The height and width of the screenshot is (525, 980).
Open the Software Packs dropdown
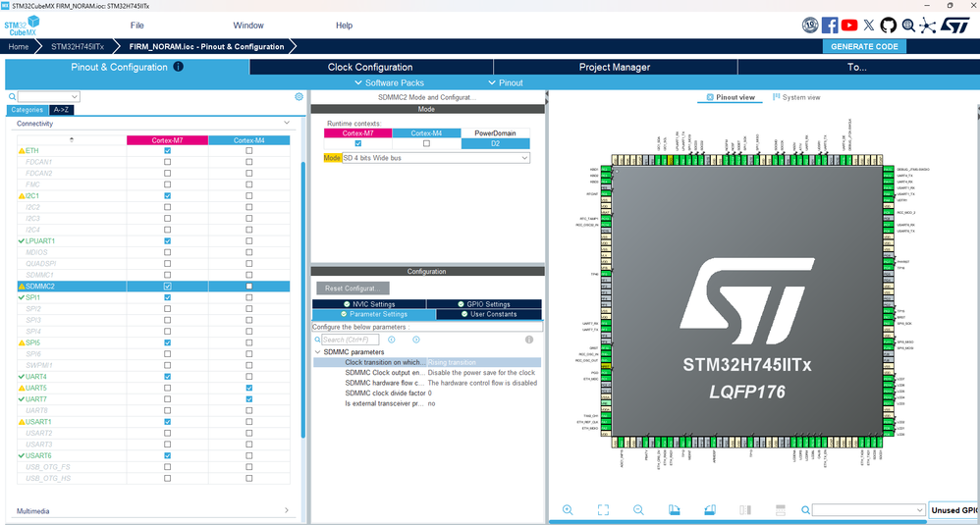(390, 82)
